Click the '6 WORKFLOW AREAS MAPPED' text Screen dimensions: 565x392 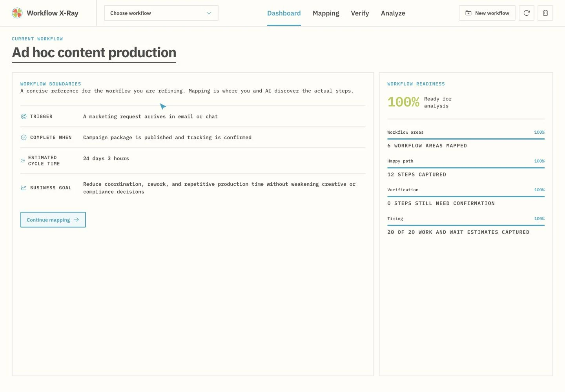pyautogui.click(x=427, y=145)
